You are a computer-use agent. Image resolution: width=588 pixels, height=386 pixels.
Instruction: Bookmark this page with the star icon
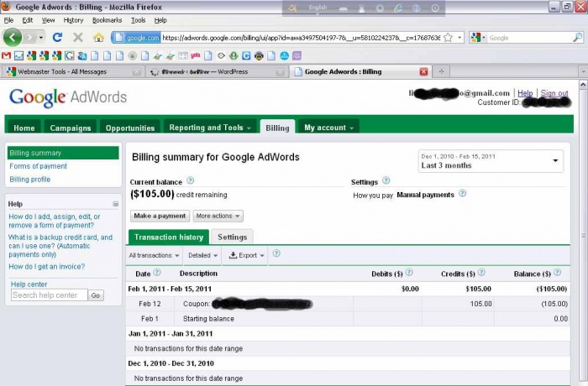pyautogui.click(x=448, y=38)
